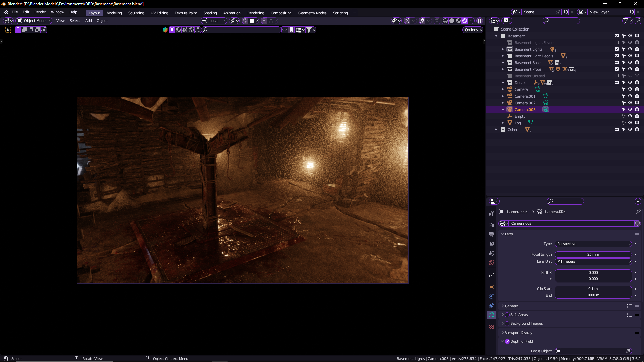Pin the properties editor context
The height and width of the screenshot is (362, 644).
click(638, 212)
